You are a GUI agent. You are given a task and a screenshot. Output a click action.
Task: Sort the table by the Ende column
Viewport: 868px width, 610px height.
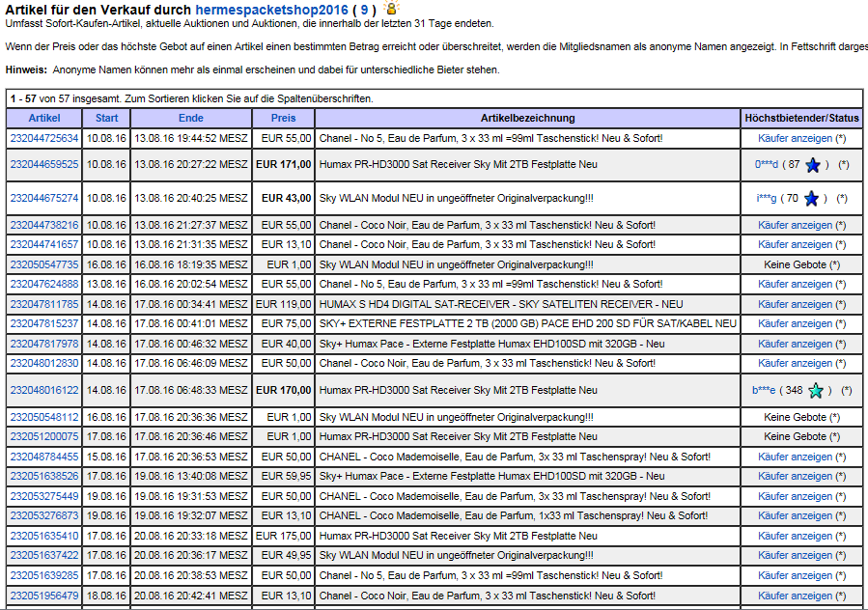pos(191,118)
